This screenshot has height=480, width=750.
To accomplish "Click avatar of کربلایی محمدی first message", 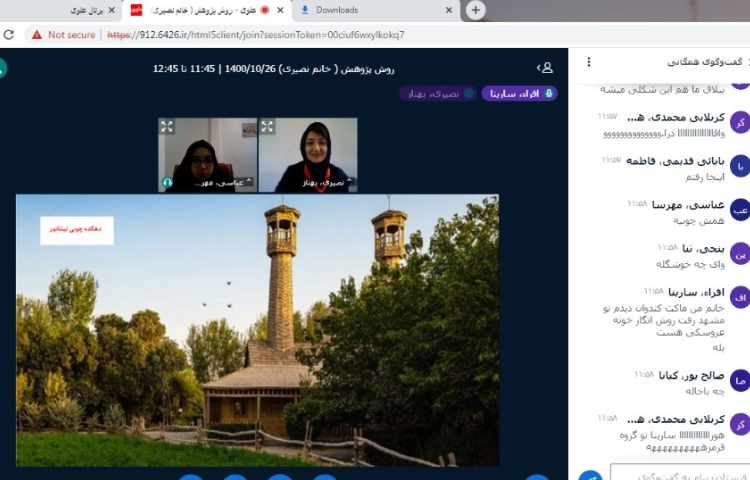I will tap(740, 122).
